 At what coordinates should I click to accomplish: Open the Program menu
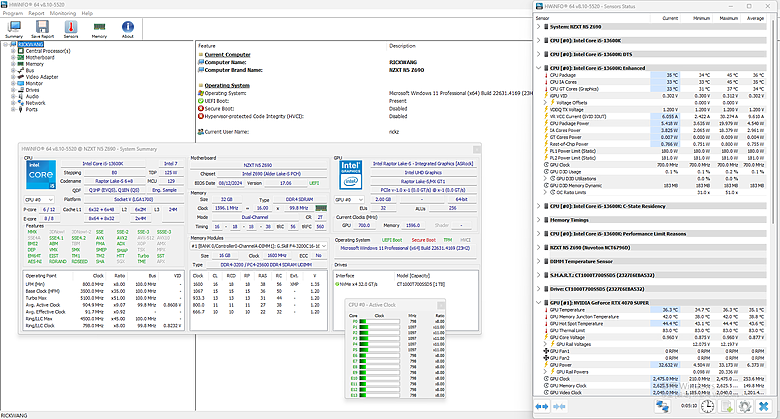pos(13,13)
